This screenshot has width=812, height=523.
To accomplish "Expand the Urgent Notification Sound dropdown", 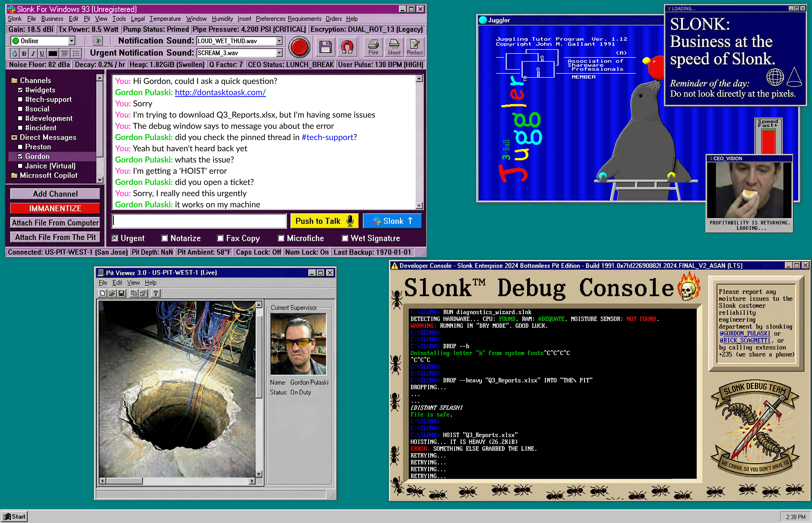I will click(279, 53).
